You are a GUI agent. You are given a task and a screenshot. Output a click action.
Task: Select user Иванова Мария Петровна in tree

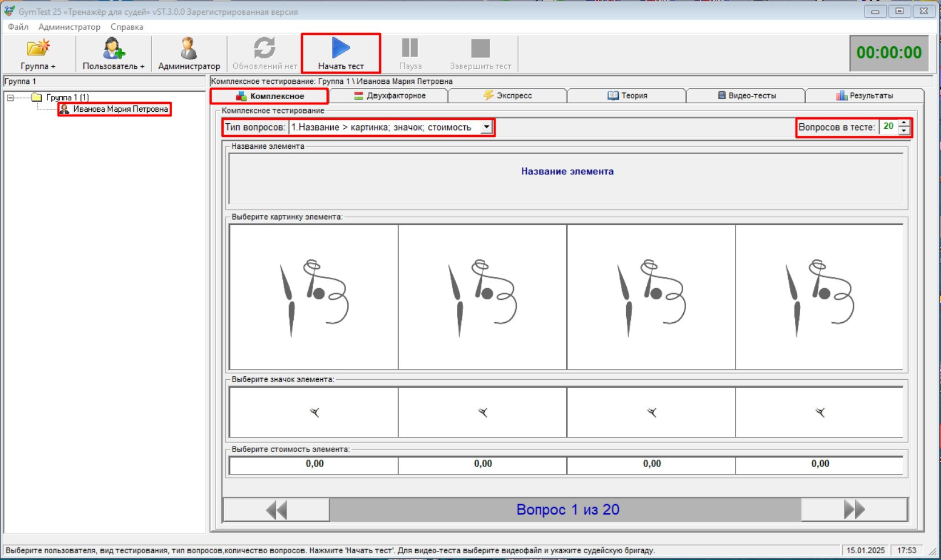click(120, 109)
